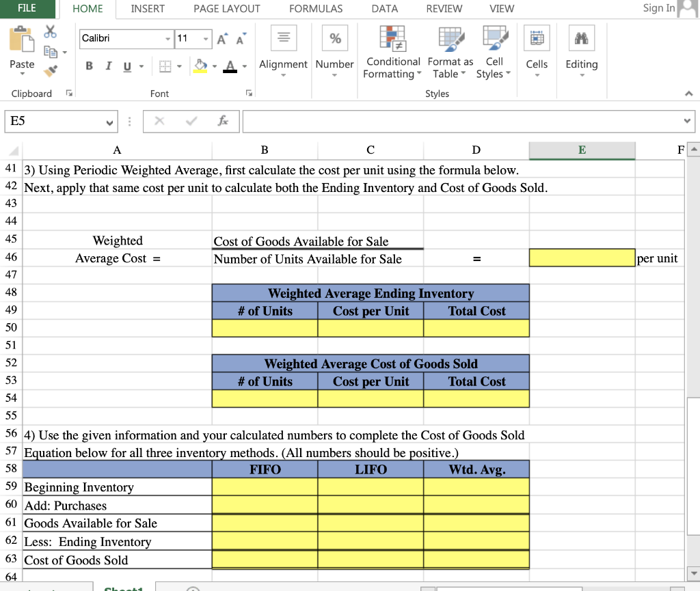This screenshot has width=700, height=591.
Task: Open the FILE menu
Action: point(28,9)
